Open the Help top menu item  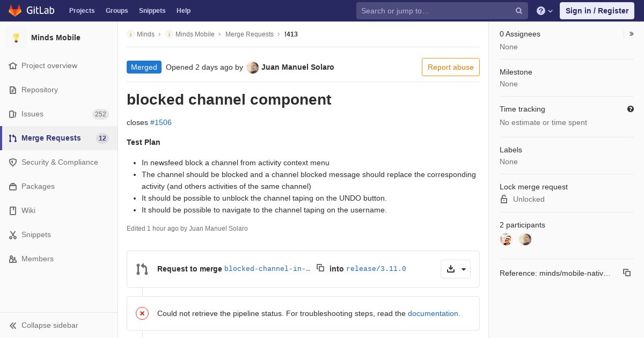(x=184, y=11)
